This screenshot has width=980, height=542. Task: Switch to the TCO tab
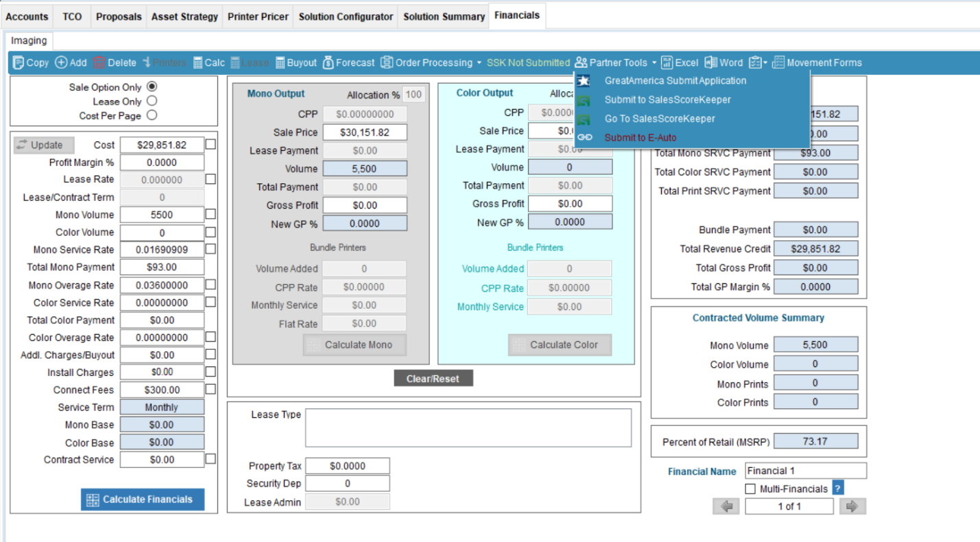(72, 16)
